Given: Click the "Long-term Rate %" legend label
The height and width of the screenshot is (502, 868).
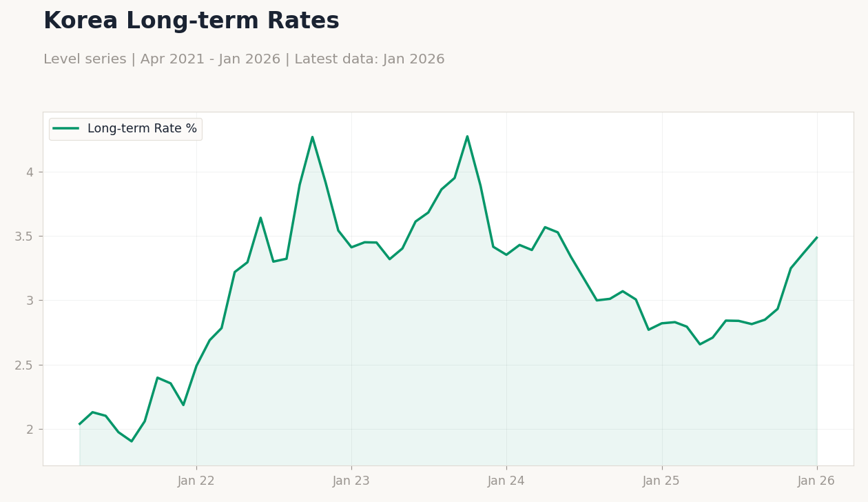Looking at the screenshot, I should tap(142, 129).
